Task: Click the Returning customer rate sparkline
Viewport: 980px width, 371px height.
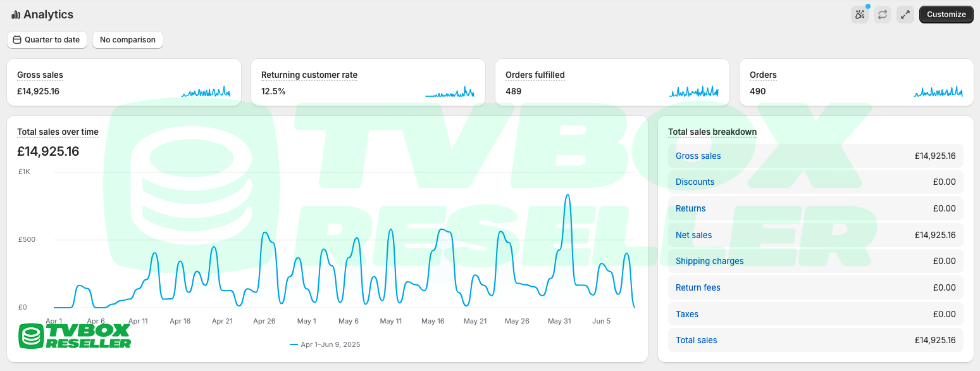Action: tap(450, 92)
